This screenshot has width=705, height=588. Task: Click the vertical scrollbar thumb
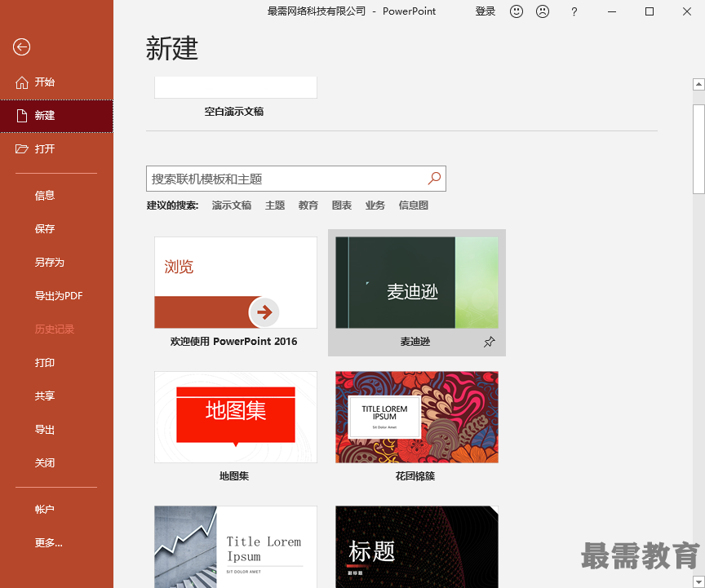698,148
